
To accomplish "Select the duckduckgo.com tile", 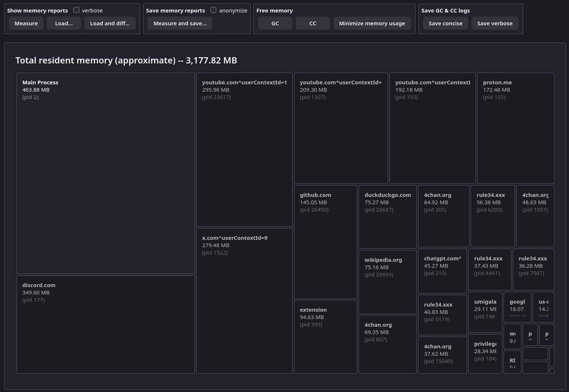I will (x=388, y=217).
